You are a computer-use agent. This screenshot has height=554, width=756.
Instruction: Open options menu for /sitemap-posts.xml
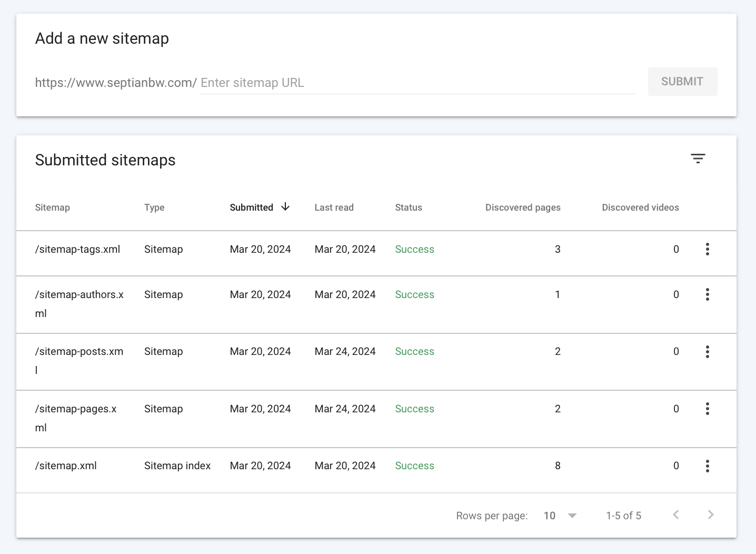tap(708, 351)
